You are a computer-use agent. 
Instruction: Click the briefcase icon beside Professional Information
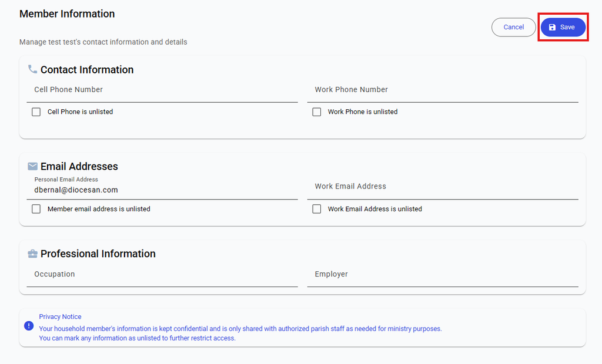tap(33, 254)
